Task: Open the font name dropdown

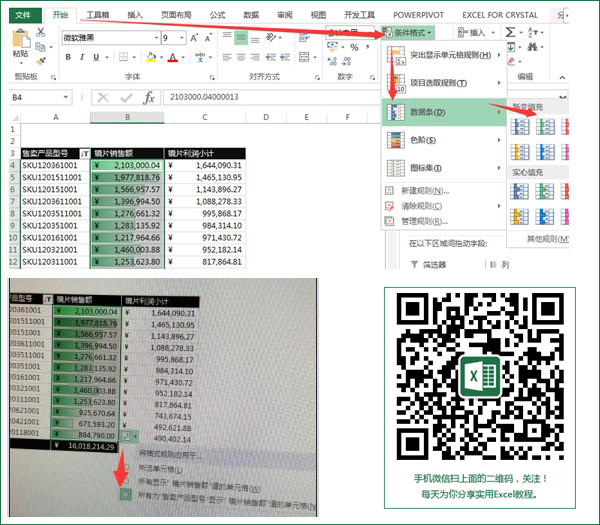Action: click(x=156, y=38)
